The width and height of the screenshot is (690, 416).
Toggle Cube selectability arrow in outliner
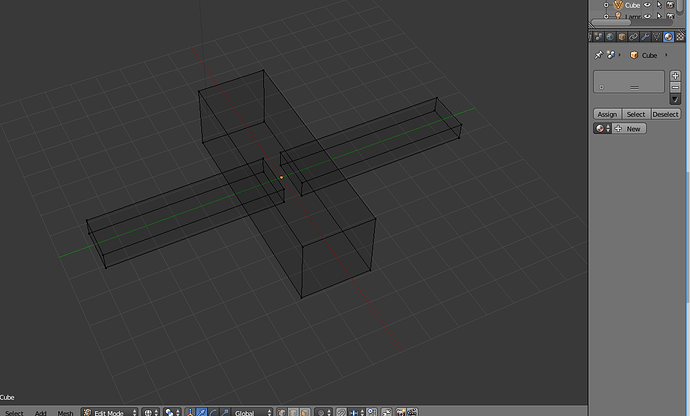pyautogui.click(x=659, y=5)
